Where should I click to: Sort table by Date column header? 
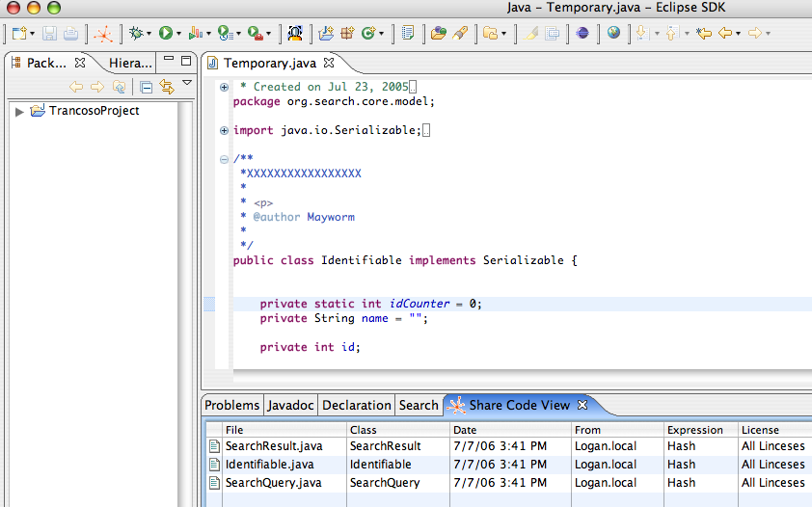[x=510, y=429]
